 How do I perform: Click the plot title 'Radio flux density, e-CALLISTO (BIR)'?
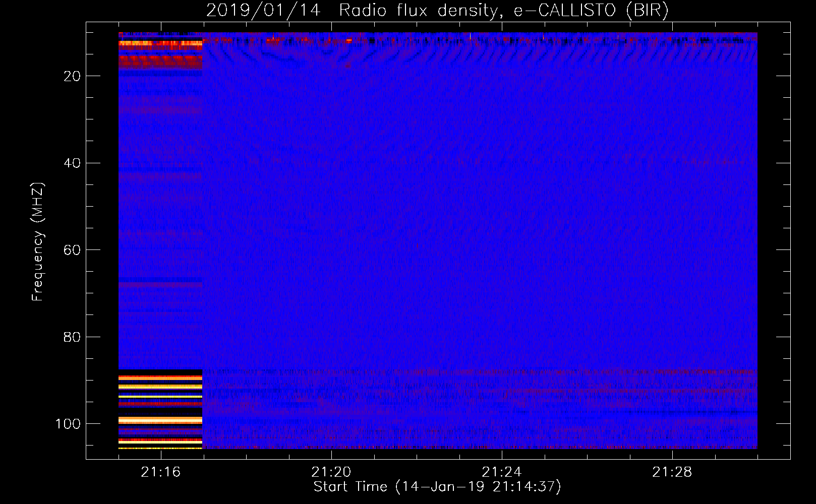click(x=504, y=11)
